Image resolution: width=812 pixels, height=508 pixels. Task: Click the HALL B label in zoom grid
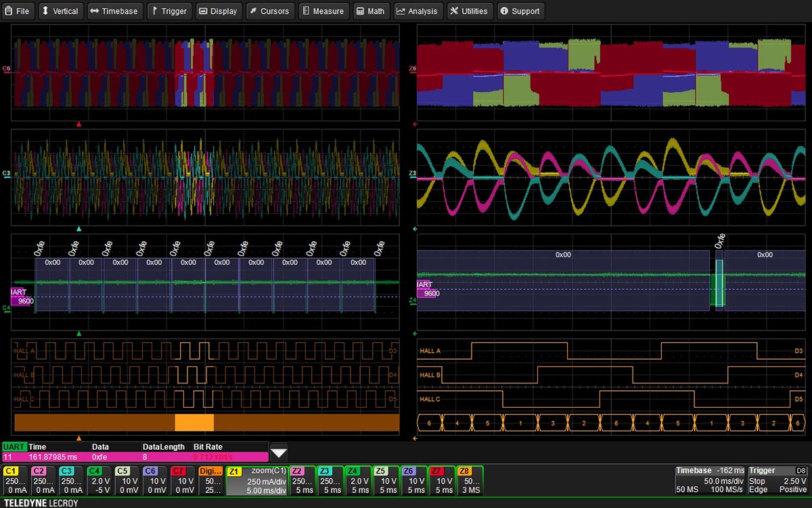(430, 375)
